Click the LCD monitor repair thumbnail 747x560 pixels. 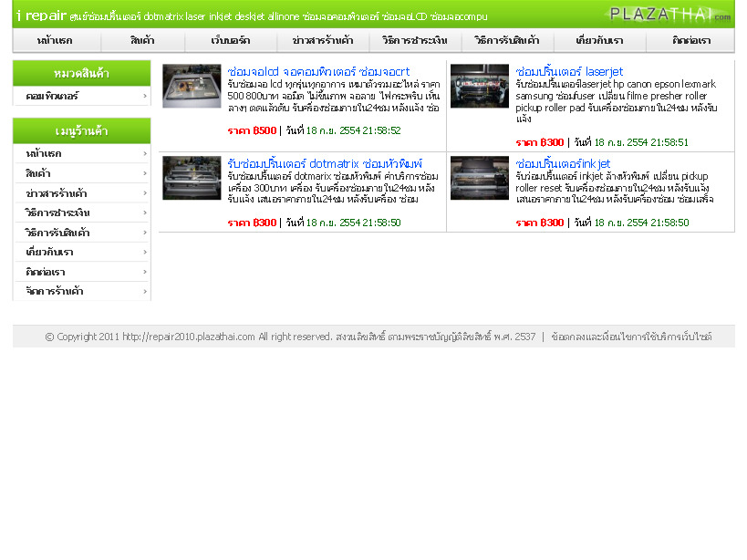[192, 87]
